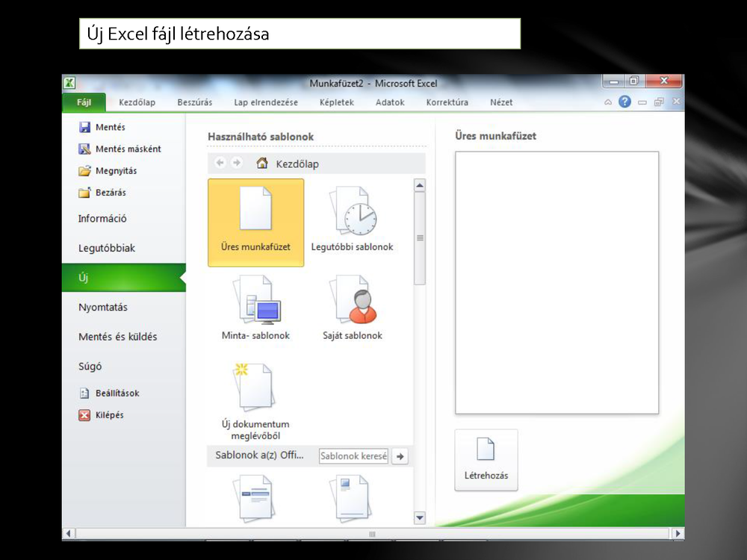The width and height of the screenshot is (747, 560).
Task: Click the Sablonok keresése search field
Action: pos(353,456)
